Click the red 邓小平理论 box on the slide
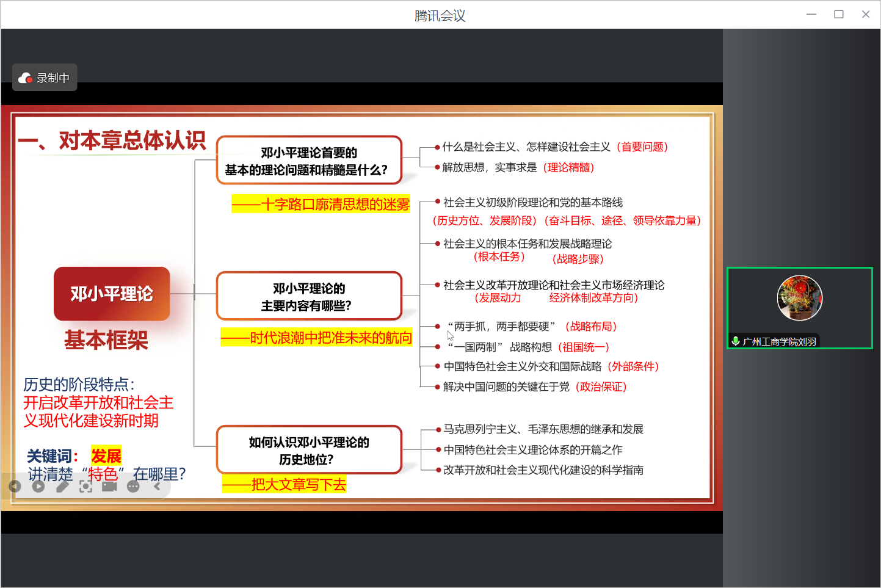Screen dimensions: 881x588 point(112,294)
